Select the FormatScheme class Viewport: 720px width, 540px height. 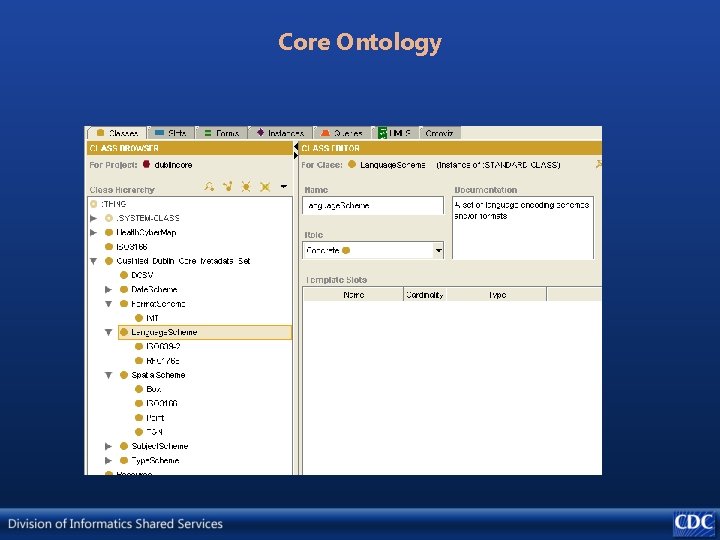point(152,304)
